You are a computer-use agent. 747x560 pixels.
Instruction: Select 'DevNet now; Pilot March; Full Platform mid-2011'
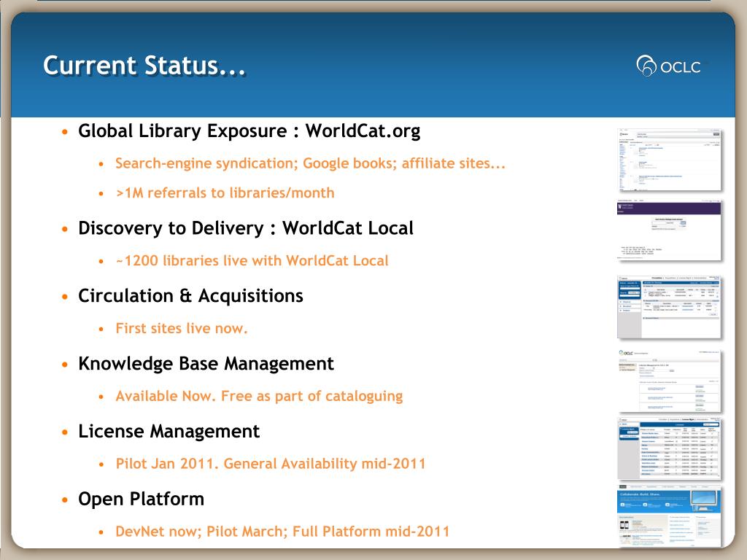(282, 531)
